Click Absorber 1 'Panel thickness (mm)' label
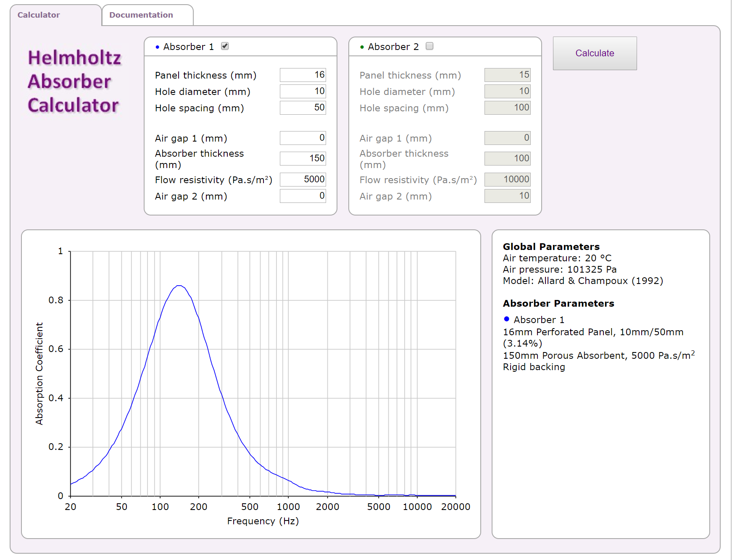732x560 pixels. (x=205, y=75)
